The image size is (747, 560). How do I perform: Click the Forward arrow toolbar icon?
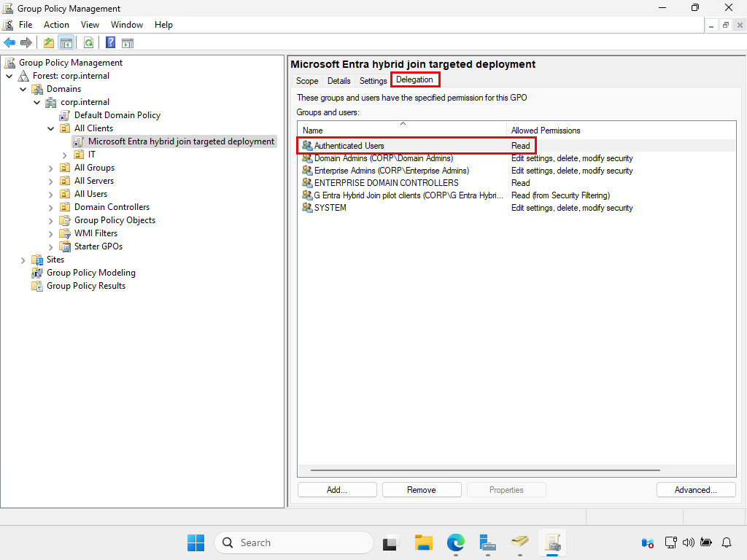(x=26, y=43)
